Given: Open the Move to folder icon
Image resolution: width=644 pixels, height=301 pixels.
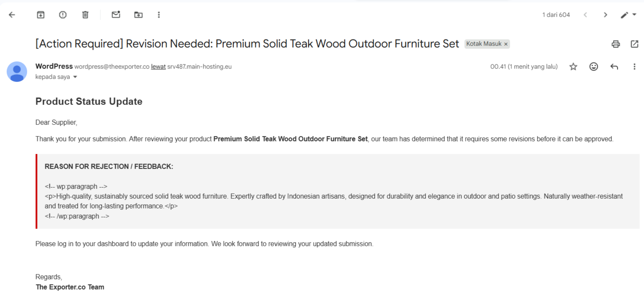Looking at the screenshot, I should [x=138, y=15].
